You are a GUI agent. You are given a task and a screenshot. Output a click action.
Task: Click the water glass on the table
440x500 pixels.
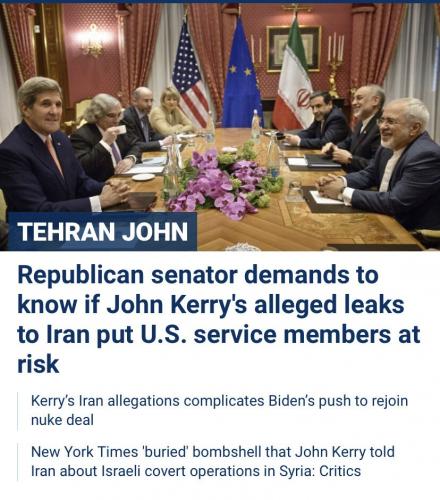pos(295,191)
